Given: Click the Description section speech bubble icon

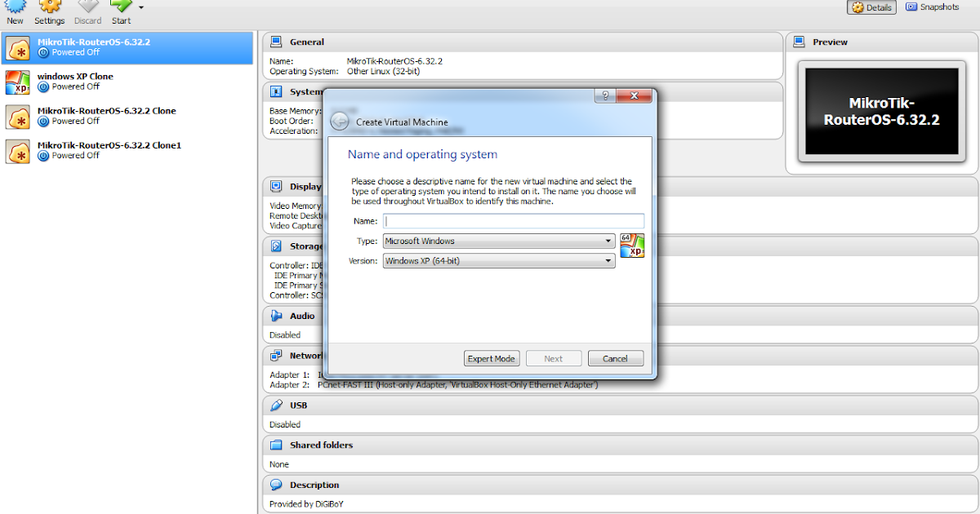Looking at the screenshot, I should [276, 485].
